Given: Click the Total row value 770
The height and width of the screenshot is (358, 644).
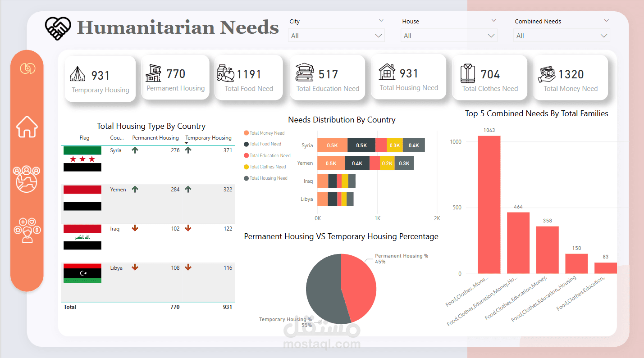Looking at the screenshot, I should pyautogui.click(x=175, y=307).
